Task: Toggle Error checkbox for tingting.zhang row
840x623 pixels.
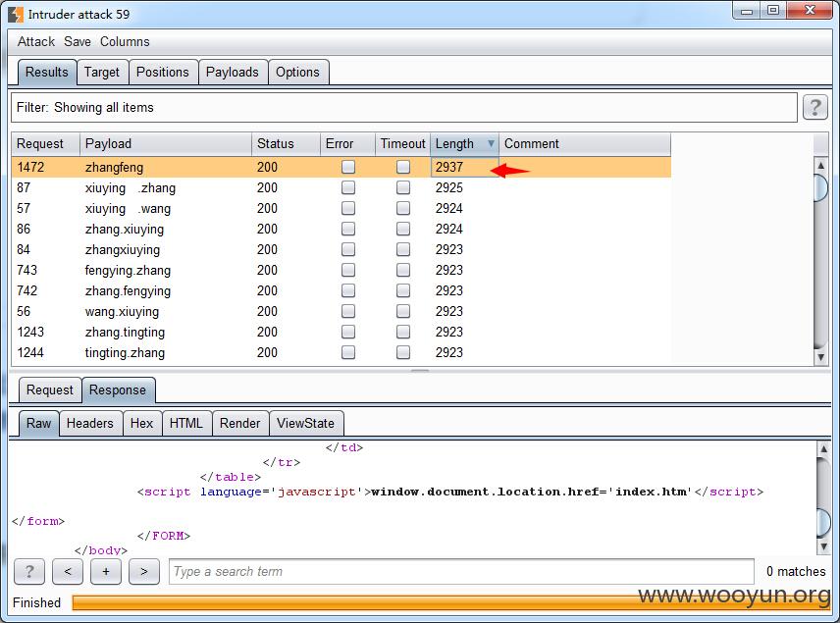Action: tap(348, 352)
